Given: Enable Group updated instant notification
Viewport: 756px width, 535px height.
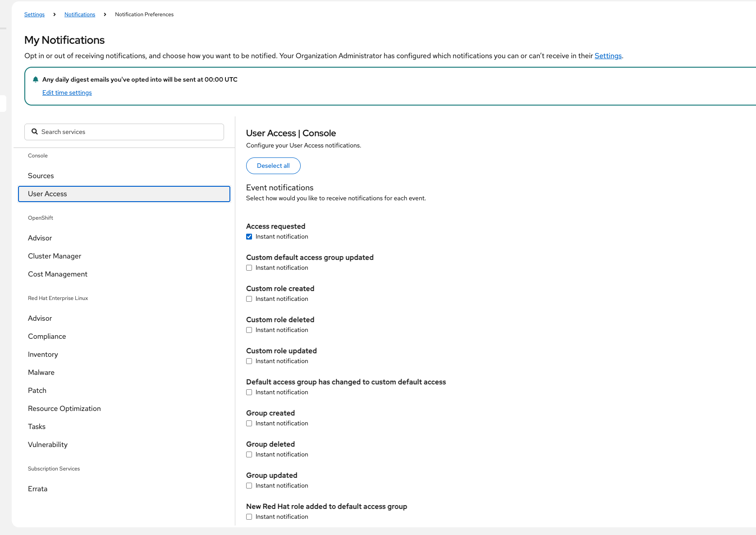Looking at the screenshot, I should click(249, 486).
